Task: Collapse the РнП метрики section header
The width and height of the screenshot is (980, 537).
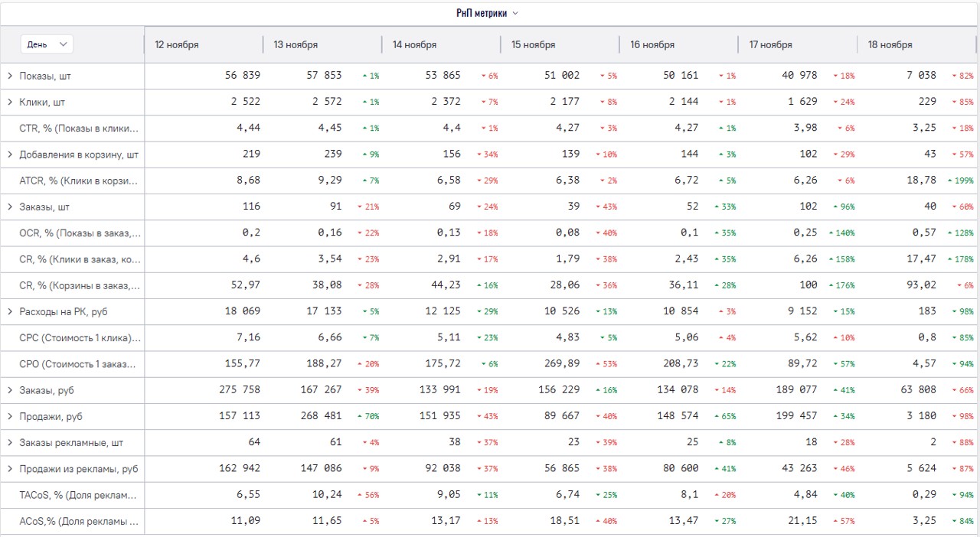Action: (x=488, y=13)
